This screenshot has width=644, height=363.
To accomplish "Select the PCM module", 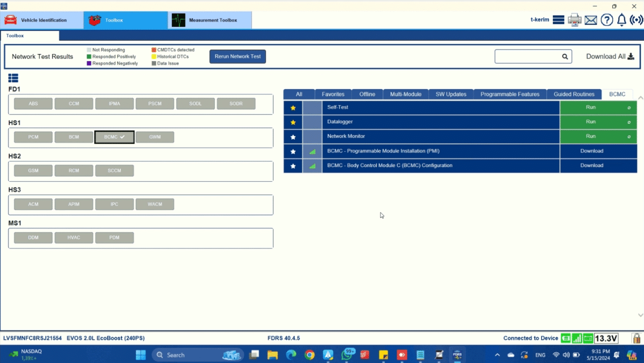I will coord(33,137).
